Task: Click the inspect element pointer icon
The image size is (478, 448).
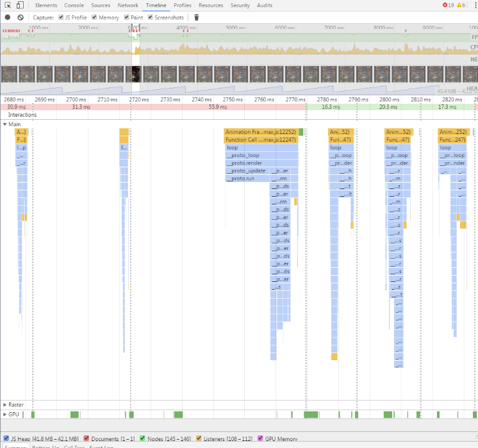Action: (8, 5)
